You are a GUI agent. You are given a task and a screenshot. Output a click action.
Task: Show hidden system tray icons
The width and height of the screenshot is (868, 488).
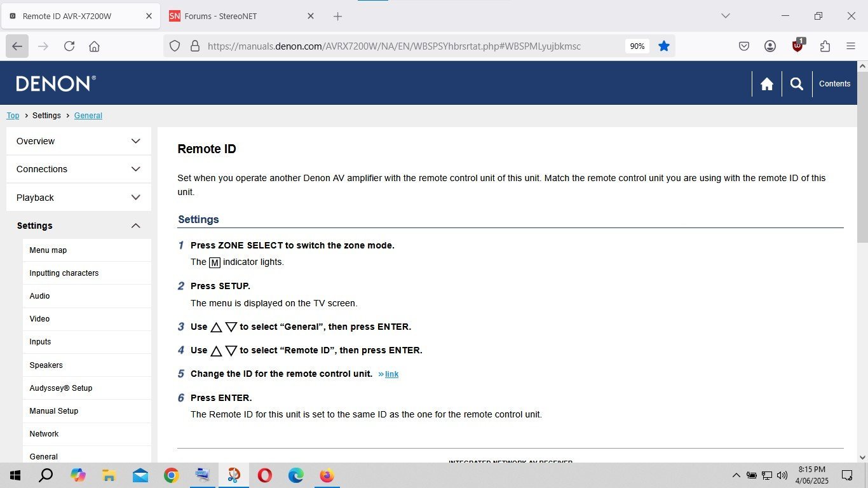[x=736, y=475]
